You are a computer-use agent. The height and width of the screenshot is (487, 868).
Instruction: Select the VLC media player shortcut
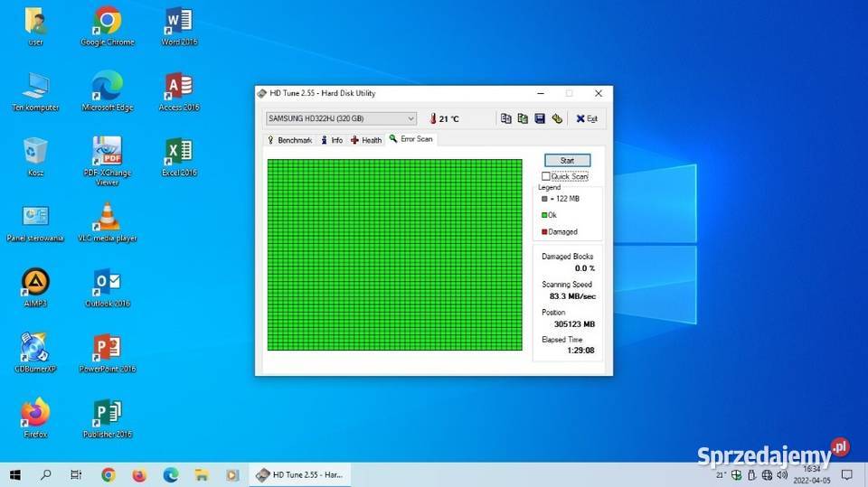click(108, 222)
